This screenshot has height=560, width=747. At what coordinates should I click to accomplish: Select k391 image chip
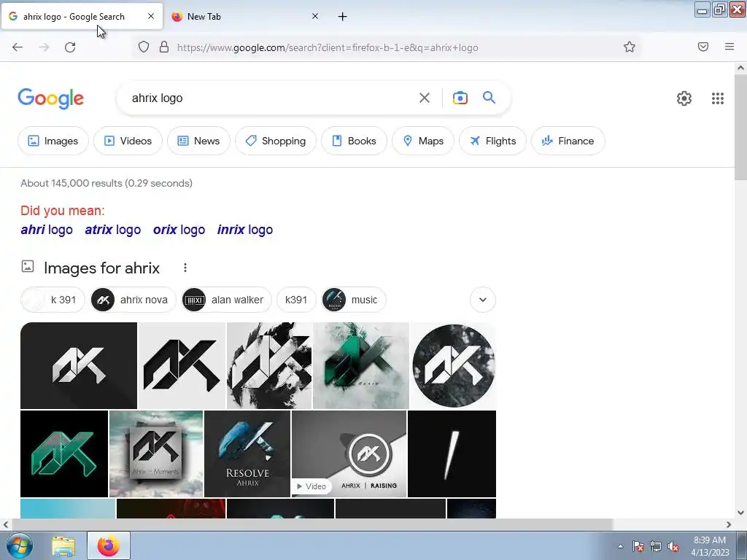296,300
